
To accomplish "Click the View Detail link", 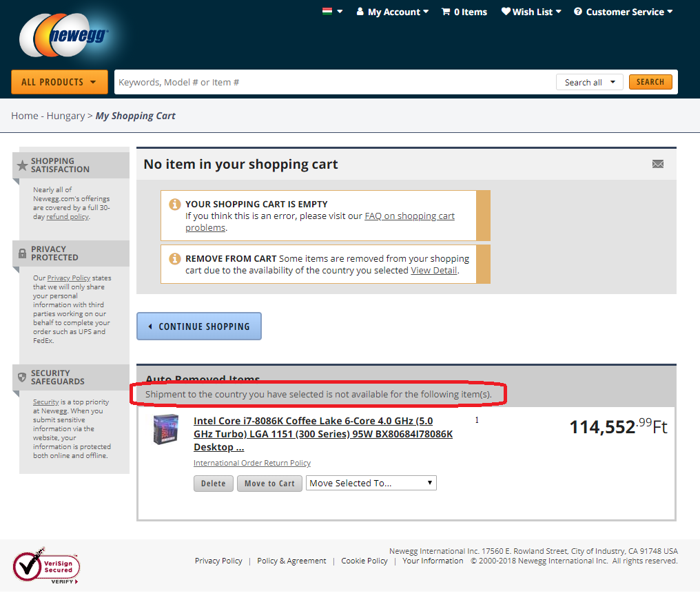I will 433,271.
